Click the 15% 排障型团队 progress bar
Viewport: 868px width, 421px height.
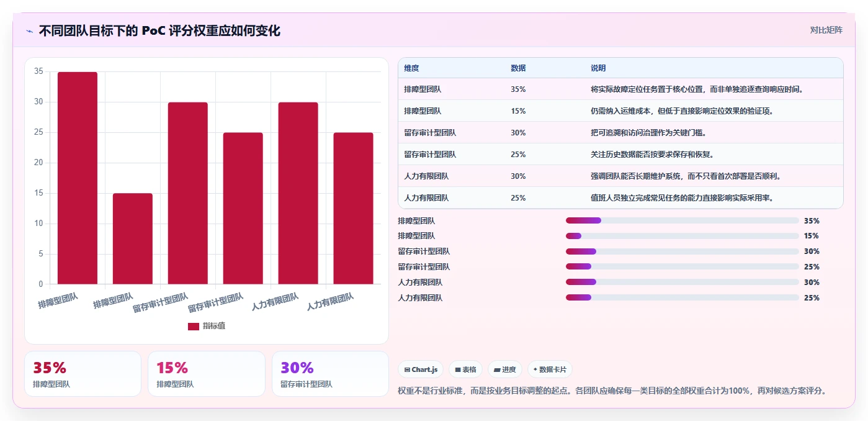682,236
